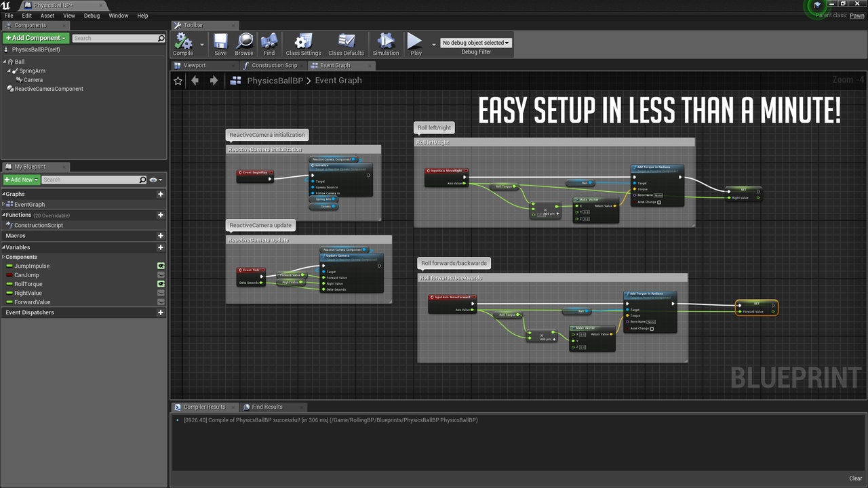Click the Clear button in compiler results
868x488 pixels.
tap(856, 478)
